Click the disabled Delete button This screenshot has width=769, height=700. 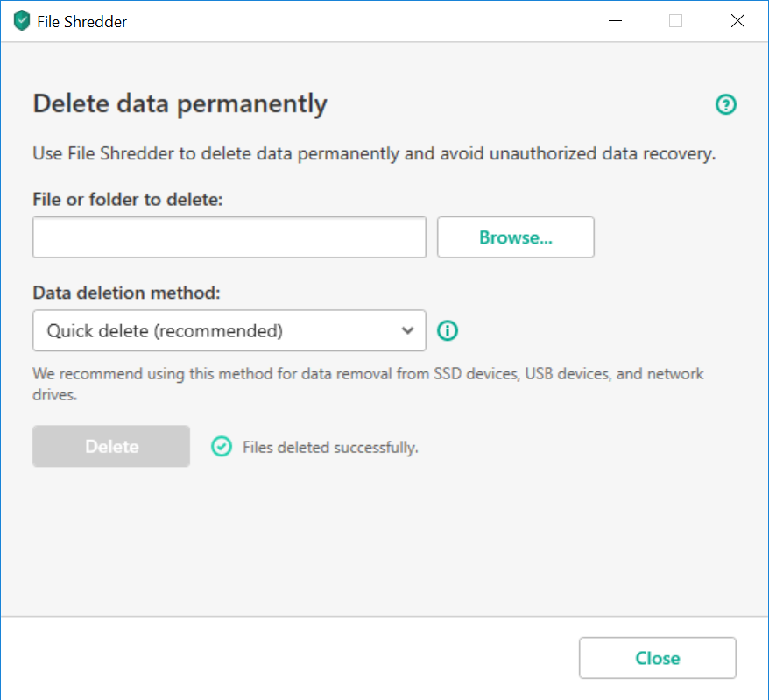point(110,446)
